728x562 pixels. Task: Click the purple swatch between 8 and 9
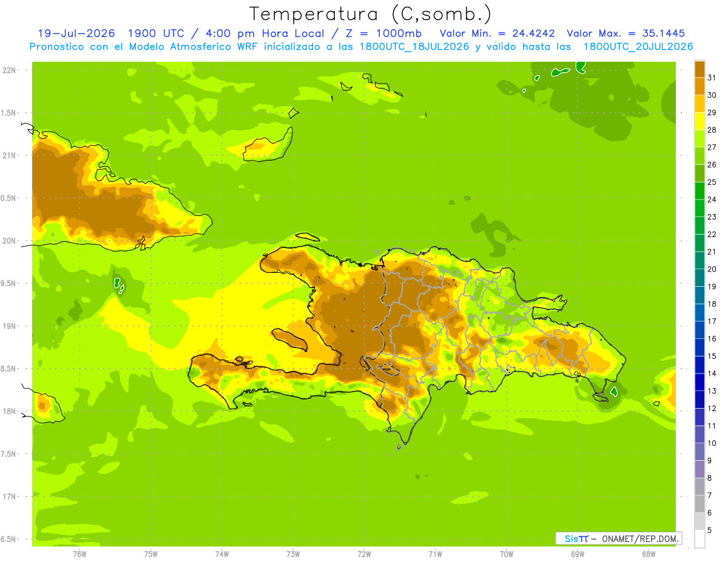699,469
